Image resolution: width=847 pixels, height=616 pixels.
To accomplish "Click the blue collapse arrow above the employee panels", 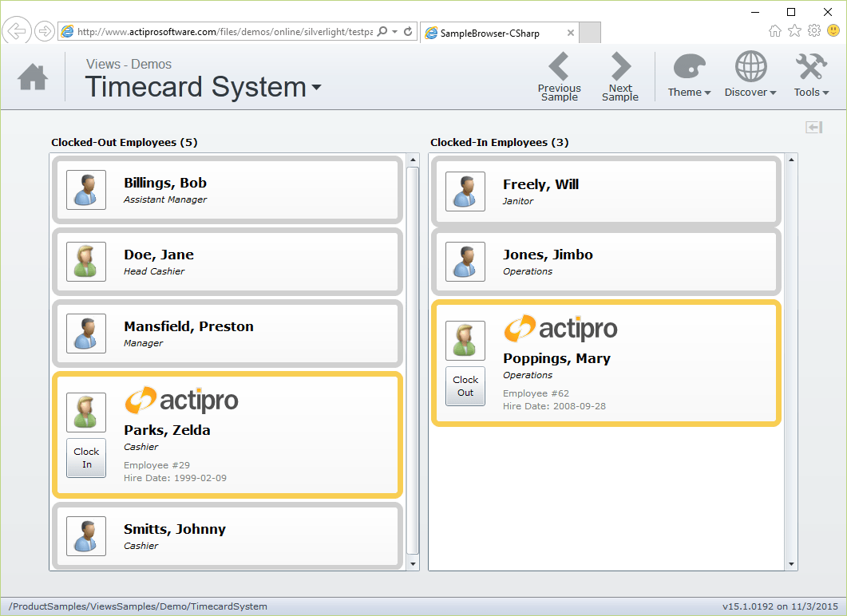I will point(813,127).
